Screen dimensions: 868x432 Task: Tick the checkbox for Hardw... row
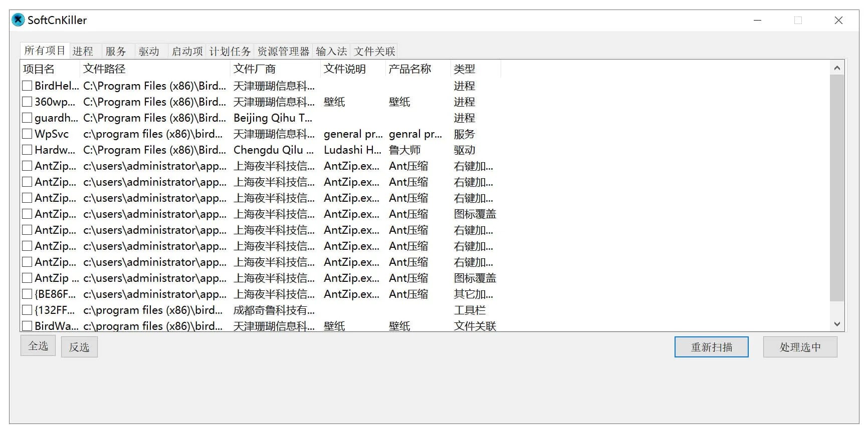[27, 150]
